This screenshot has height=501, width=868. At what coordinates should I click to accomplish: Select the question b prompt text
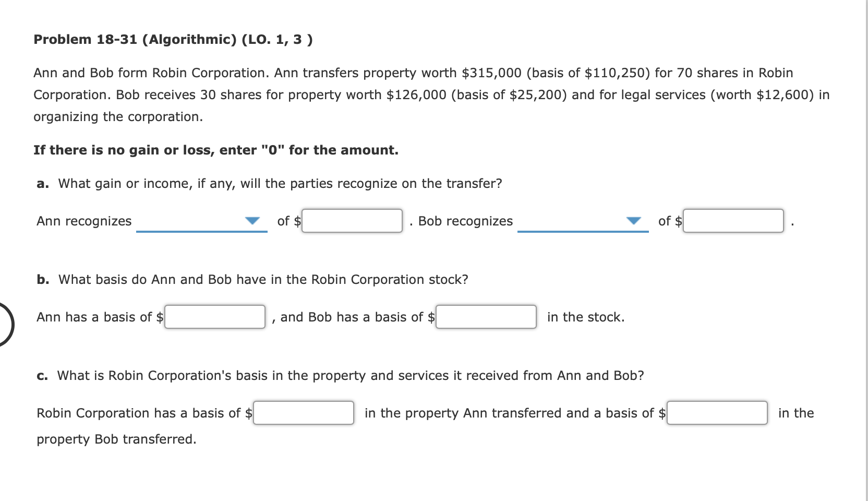(252, 279)
